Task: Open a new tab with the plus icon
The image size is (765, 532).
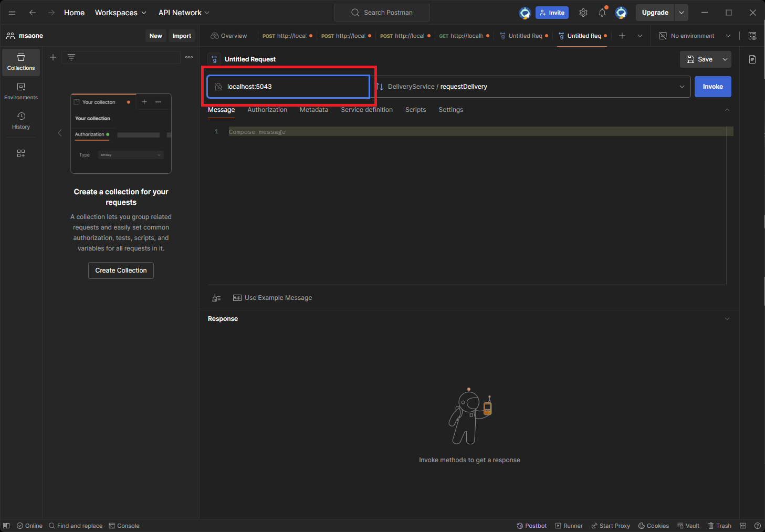Action: 622,36
